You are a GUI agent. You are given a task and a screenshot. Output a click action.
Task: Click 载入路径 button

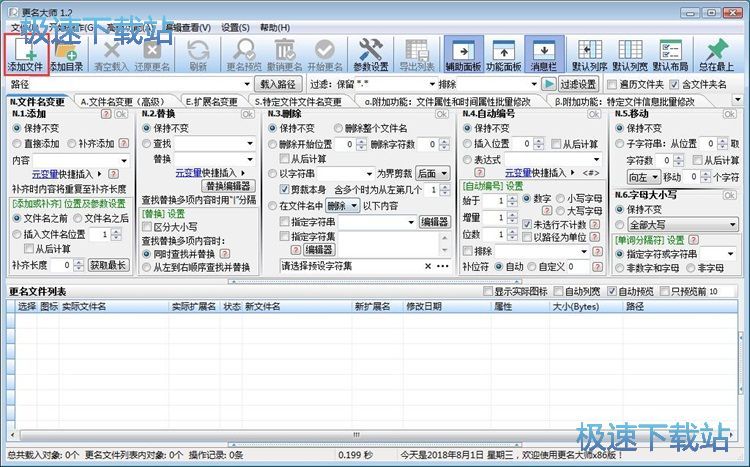tap(278, 84)
